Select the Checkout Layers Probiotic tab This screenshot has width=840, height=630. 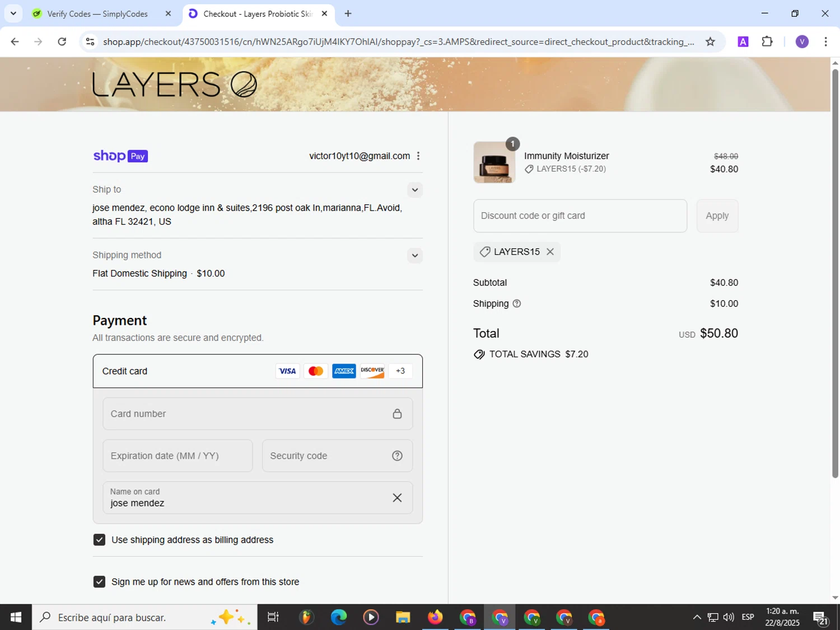point(258,14)
